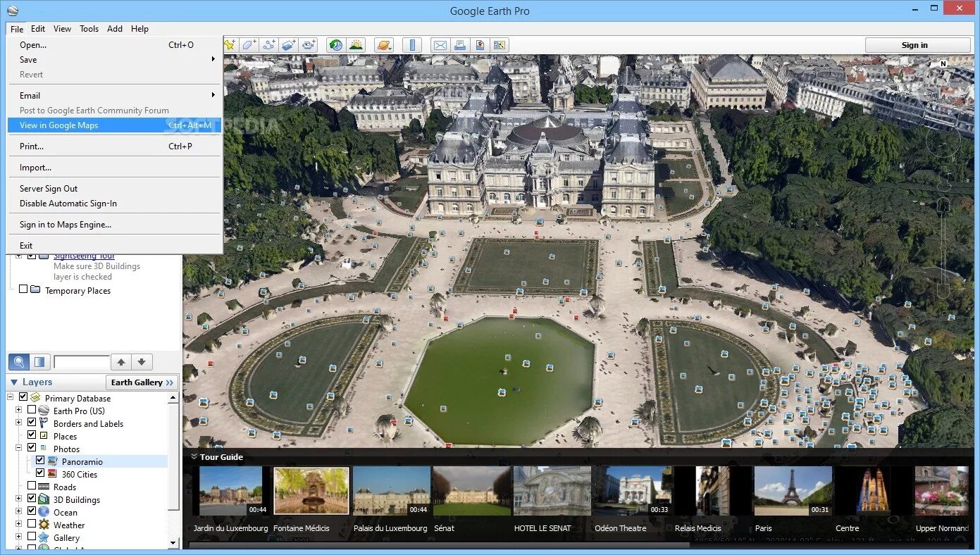Turn on the Weather layer checkbox
This screenshot has width=980, height=555.
(x=32, y=525)
